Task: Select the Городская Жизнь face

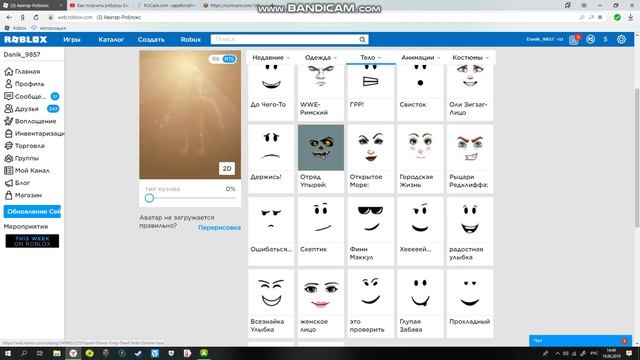Action: point(420,158)
